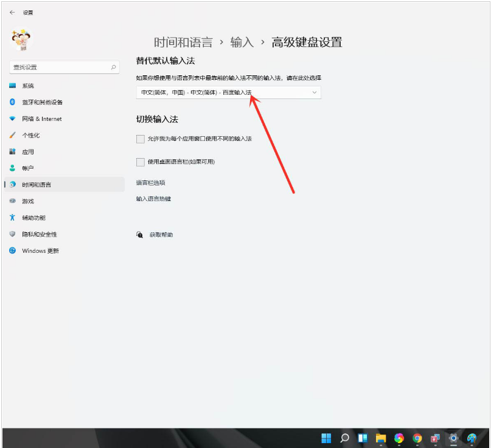The image size is (491, 448).
Task: Click the 辅助功能 accessibility figure icon
Action: (x=13, y=218)
